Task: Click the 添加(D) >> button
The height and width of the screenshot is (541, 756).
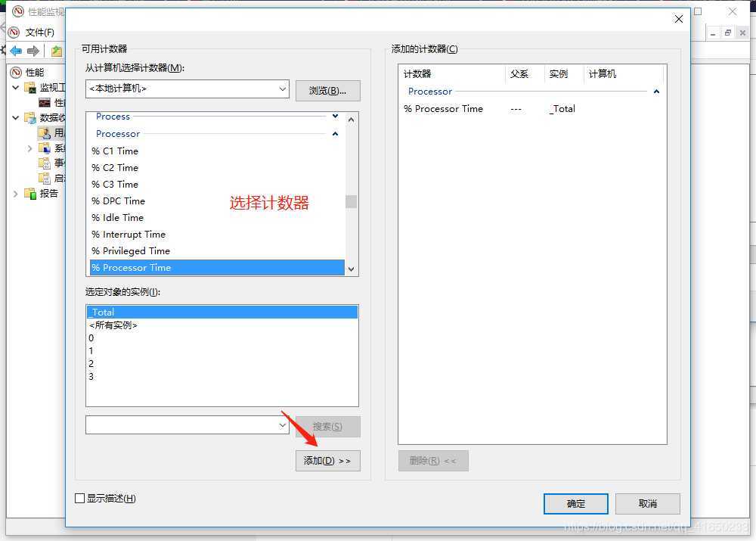Action: pyautogui.click(x=327, y=461)
